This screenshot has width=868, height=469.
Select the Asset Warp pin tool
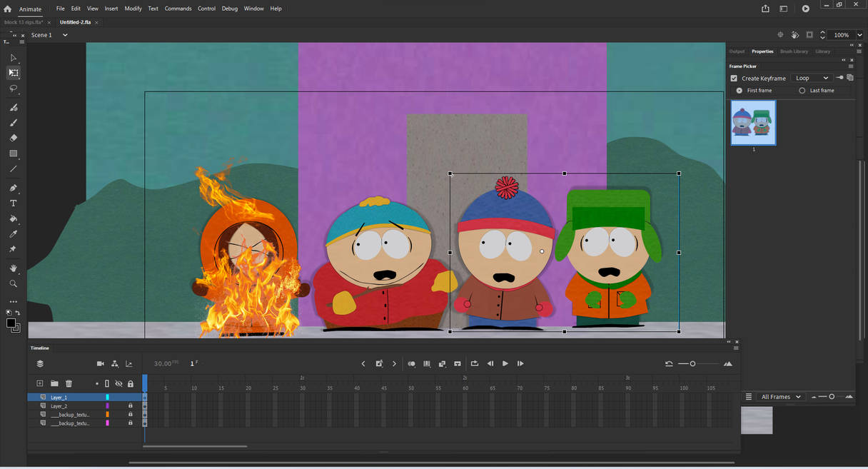(13, 249)
